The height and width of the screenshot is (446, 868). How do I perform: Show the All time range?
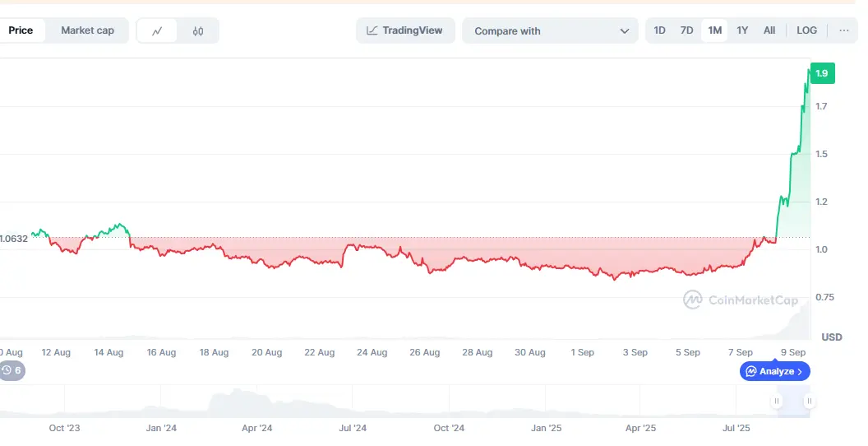tap(769, 30)
